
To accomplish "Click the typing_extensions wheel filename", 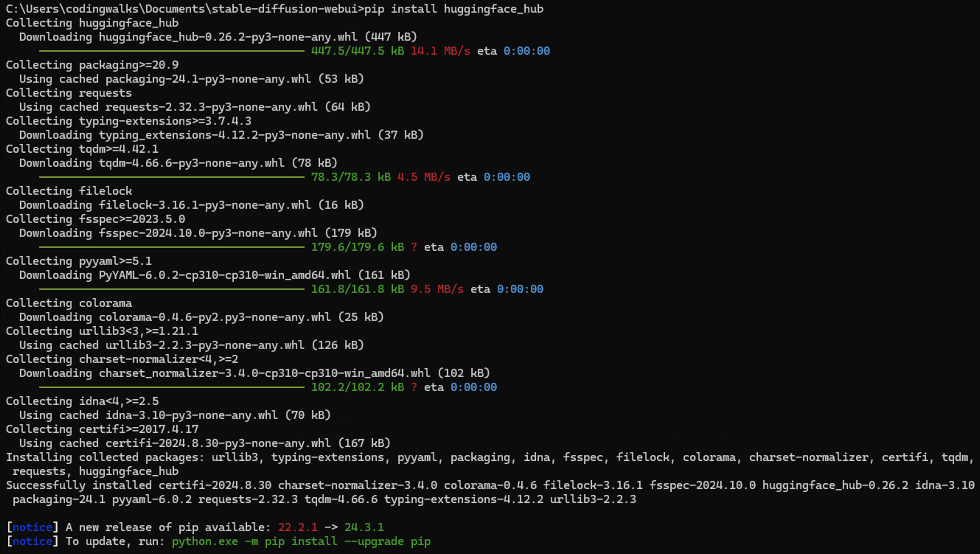I will point(234,135).
